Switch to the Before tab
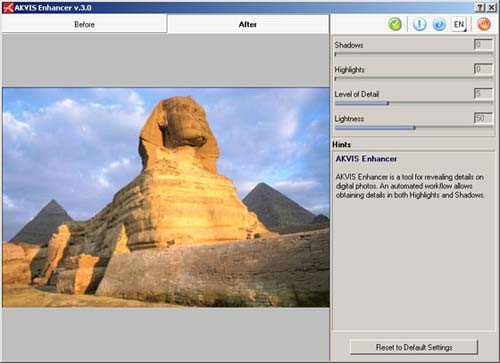The width and height of the screenshot is (500, 363). click(x=84, y=24)
